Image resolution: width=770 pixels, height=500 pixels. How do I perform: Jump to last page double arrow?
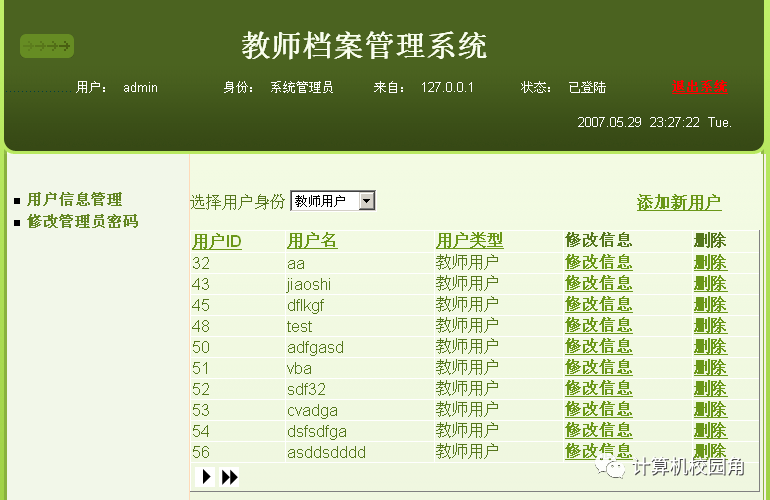click(x=229, y=477)
